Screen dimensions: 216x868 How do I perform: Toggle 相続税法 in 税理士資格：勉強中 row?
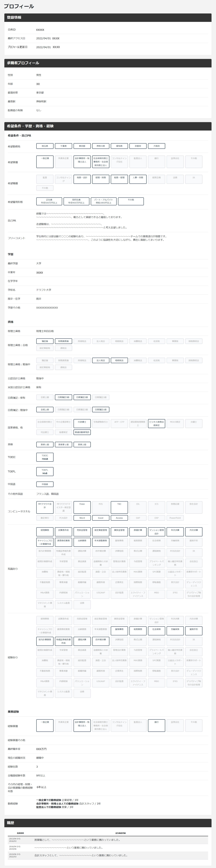tap(119, 361)
